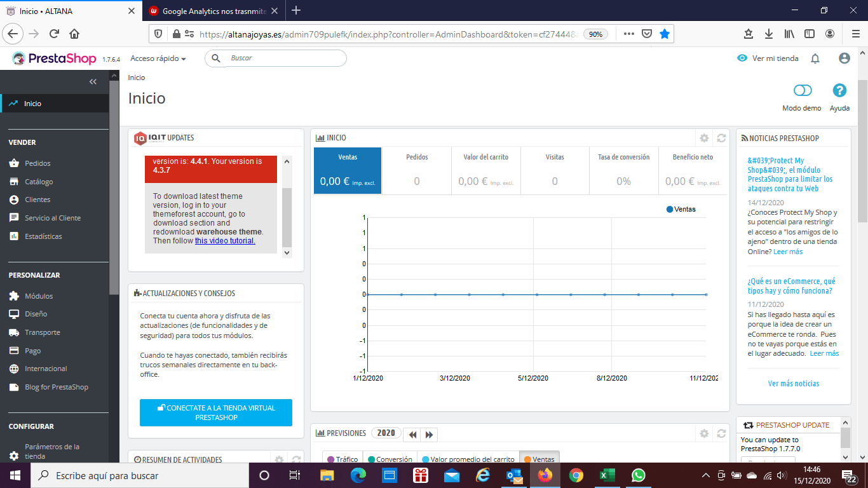868x488 pixels.
Task: Toggle Ventas series in Previsiones chart
Action: (539, 459)
